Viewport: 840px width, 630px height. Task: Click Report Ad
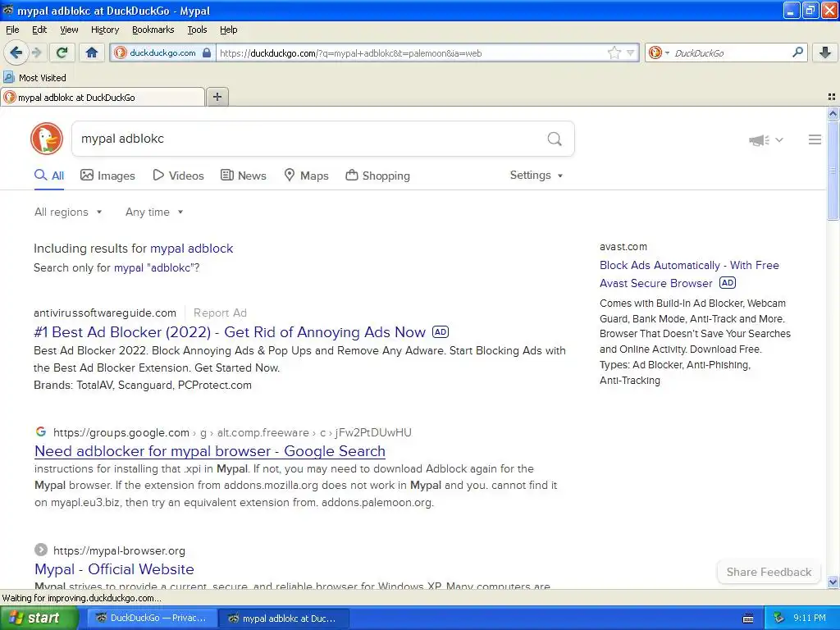[x=220, y=313]
